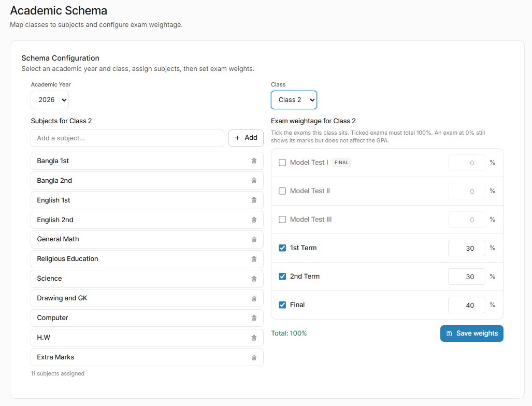Open the Academic Year dropdown
The image size is (532, 406).
pos(50,100)
